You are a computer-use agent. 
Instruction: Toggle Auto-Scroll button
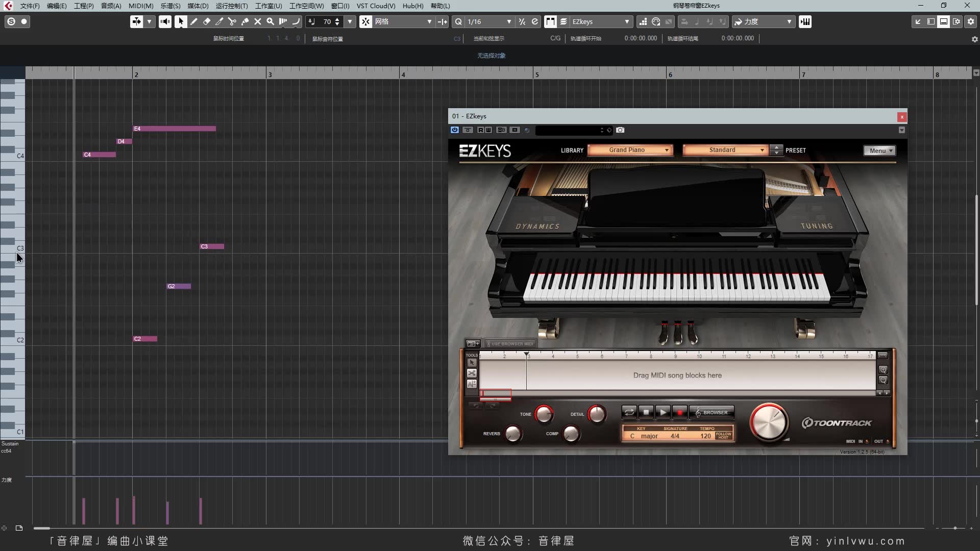[x=136, y=21]
